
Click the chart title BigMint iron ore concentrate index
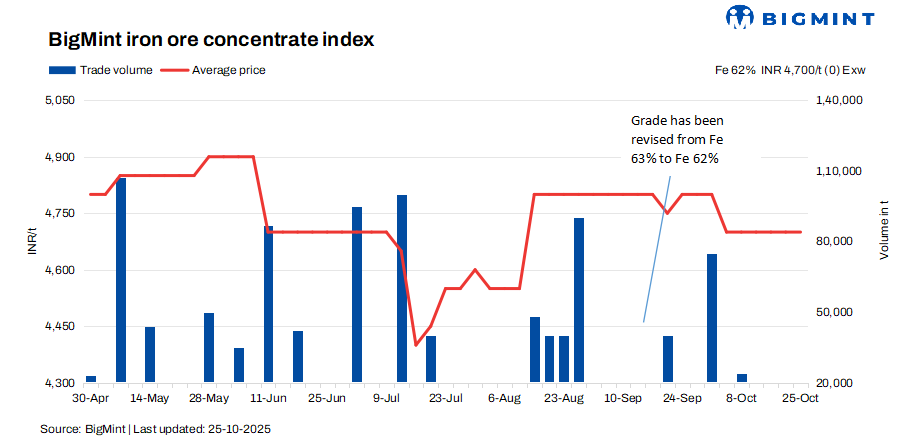click(211, 41)
